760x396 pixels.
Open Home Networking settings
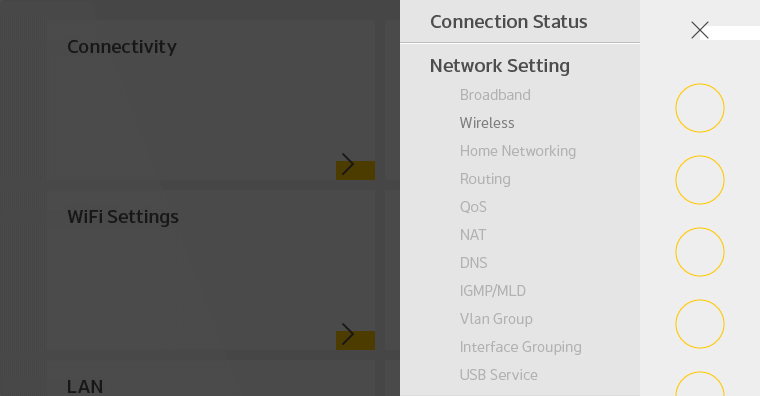[518, 151]
